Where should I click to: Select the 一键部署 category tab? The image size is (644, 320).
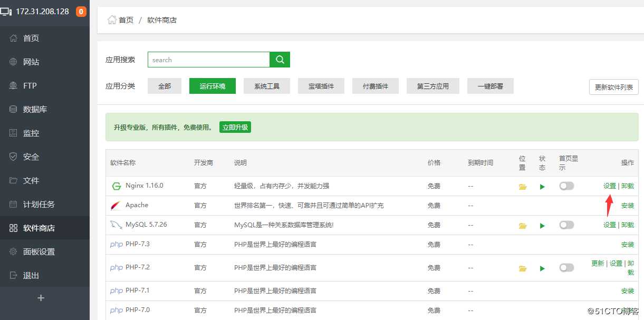pos(491,86)
